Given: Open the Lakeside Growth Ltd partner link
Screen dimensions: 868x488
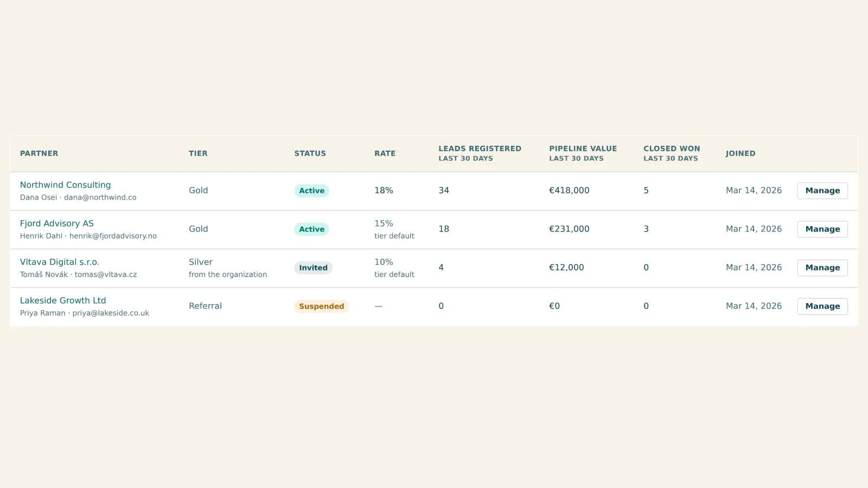Looking at the screenshot, I should coord(63,300).
